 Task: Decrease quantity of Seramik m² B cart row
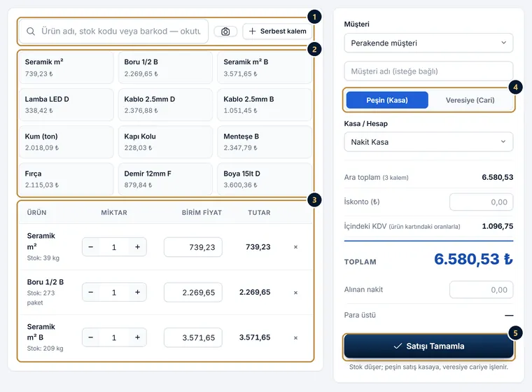90,337
